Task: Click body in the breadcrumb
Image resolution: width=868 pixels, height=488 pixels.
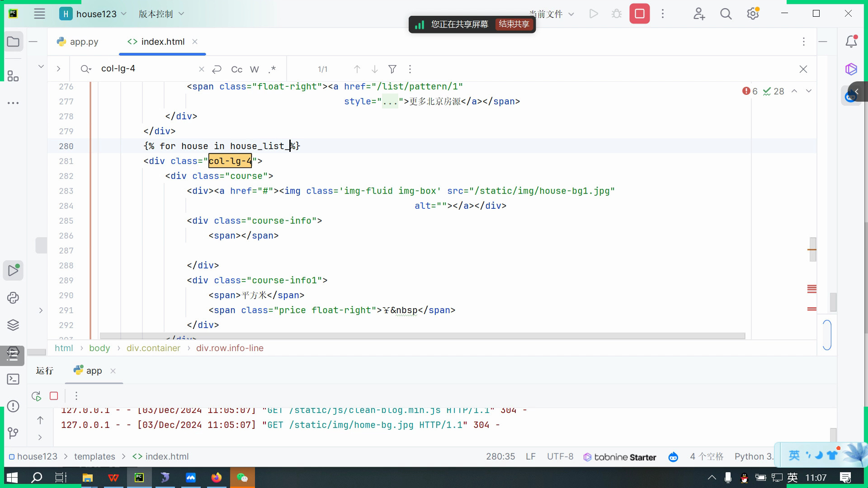Action: [x=99, y=348]
